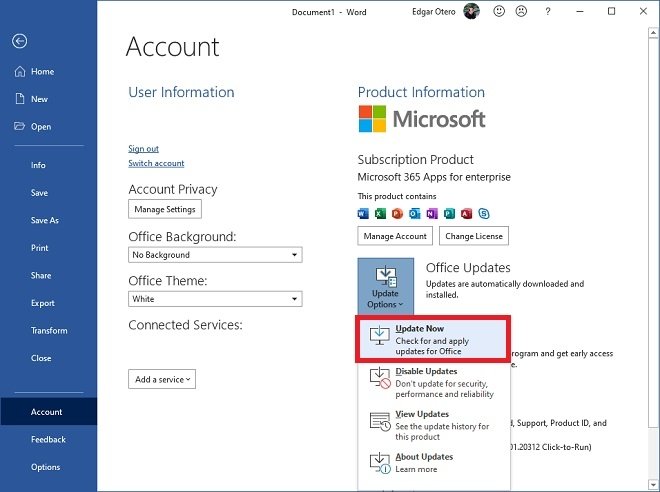
Task: Open Help with the question mark
Action: click(x=548, y=12)
